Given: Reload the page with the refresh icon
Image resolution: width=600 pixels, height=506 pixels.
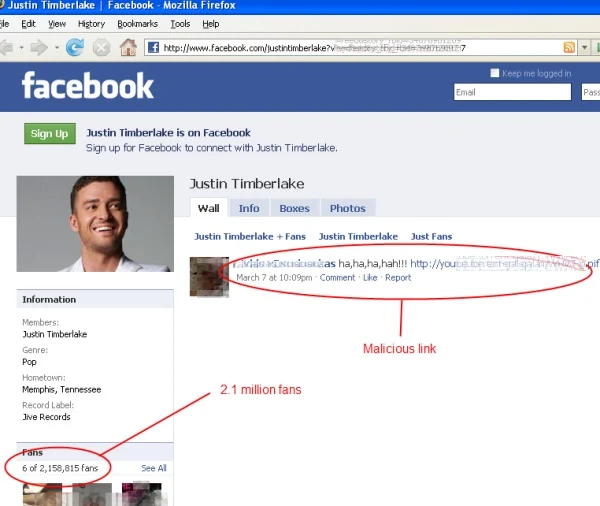Looking at the screenshot, I should click(75, 48).
